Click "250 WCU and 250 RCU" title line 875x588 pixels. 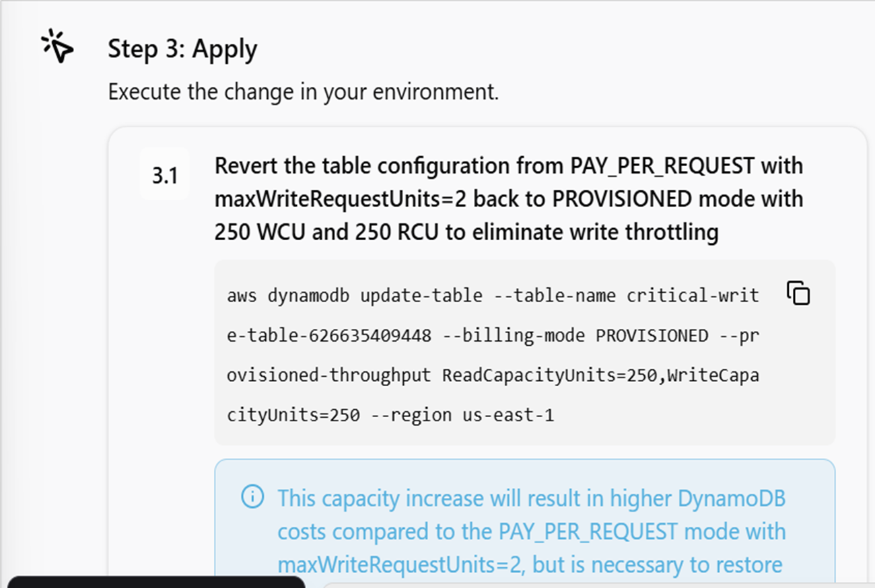pyautogui.click(x=466, y=232)
